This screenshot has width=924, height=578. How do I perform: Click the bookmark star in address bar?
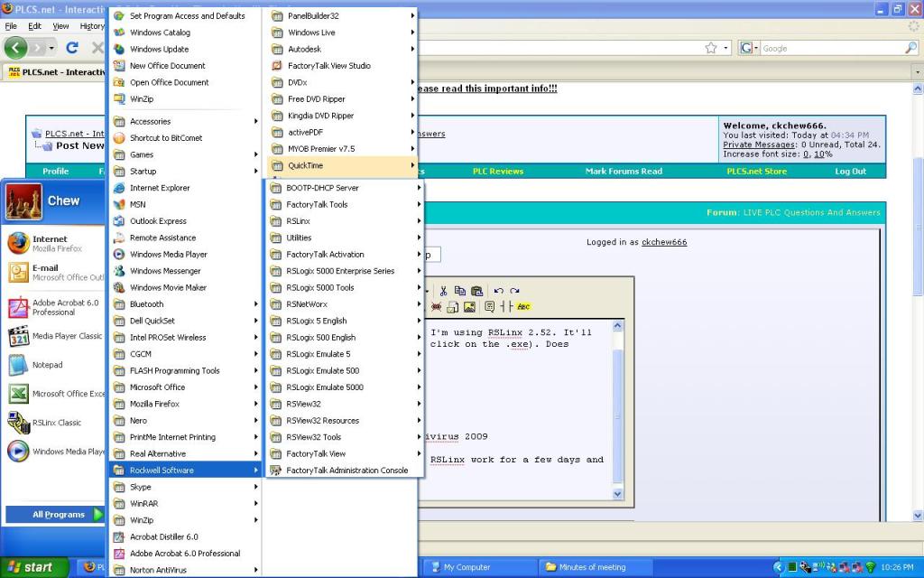pyautogui.click(x=711, y=49)
